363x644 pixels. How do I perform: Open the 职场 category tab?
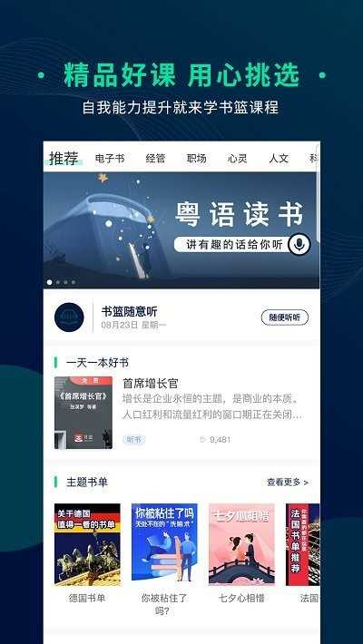tap(197, 159)
